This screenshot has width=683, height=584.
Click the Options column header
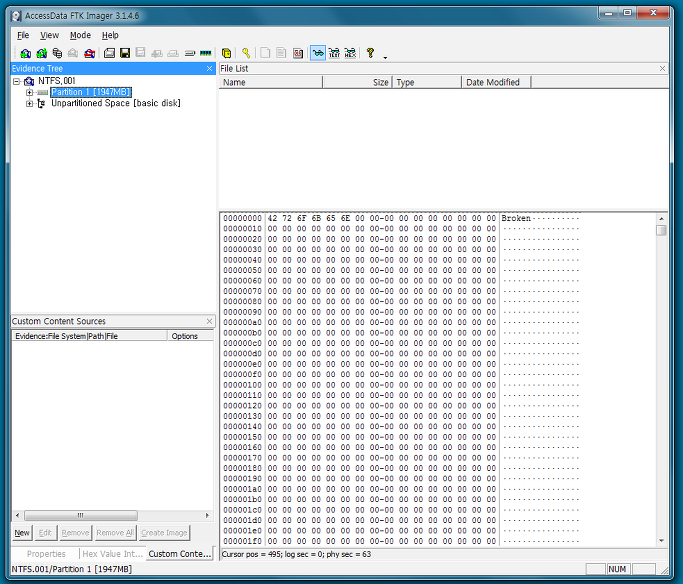(x=190, y=336)
